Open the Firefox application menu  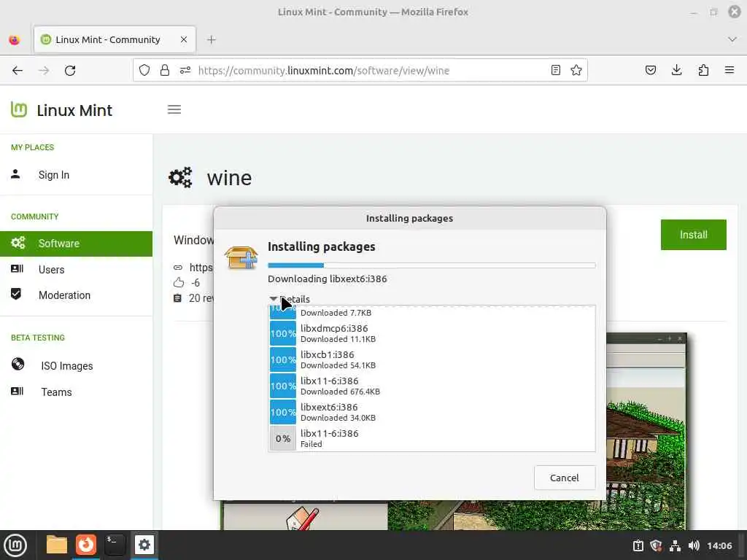click(x=729, y=71)
